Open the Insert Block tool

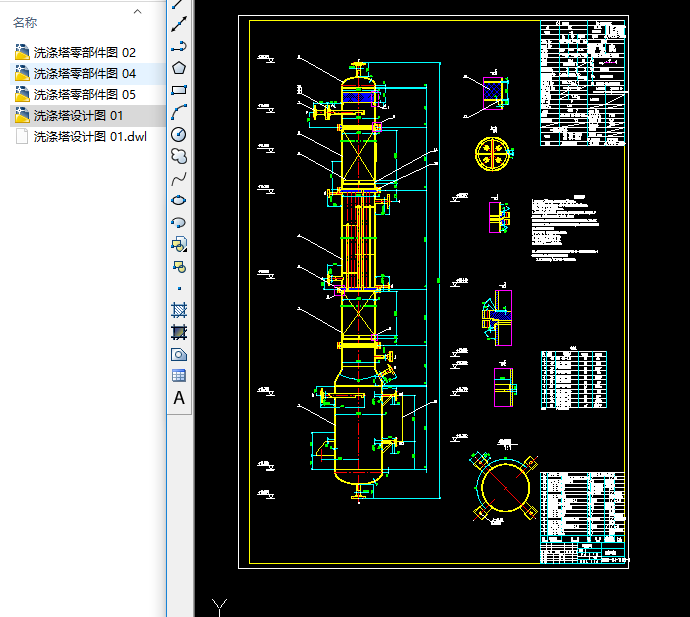pos(179,244)
